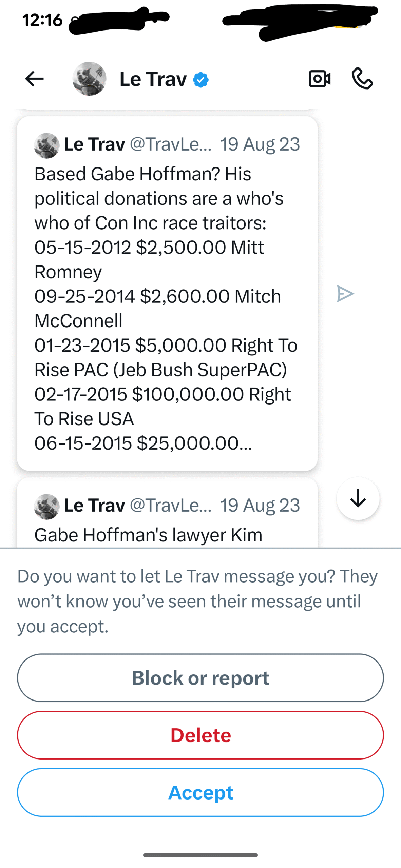Click the 19 Aug 23 date on second tweet
Screen dimensions: 401x868
click(x=260, y=506)
